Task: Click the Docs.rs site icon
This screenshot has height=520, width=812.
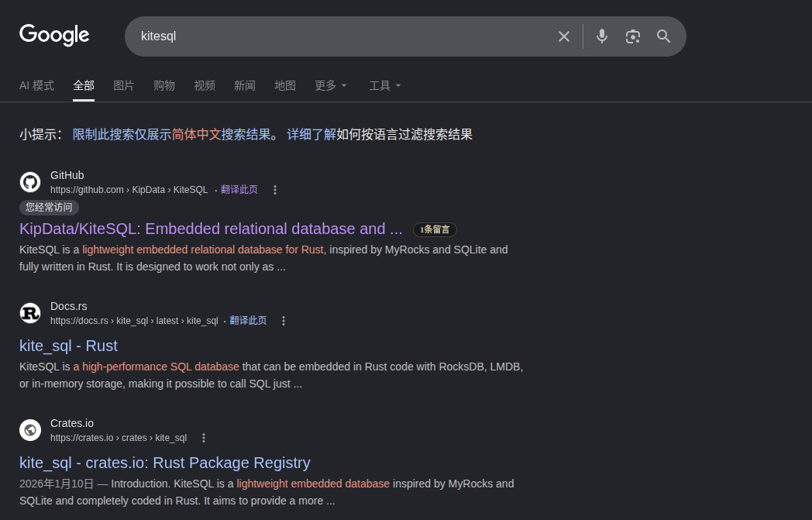Action: pos(30,313)
